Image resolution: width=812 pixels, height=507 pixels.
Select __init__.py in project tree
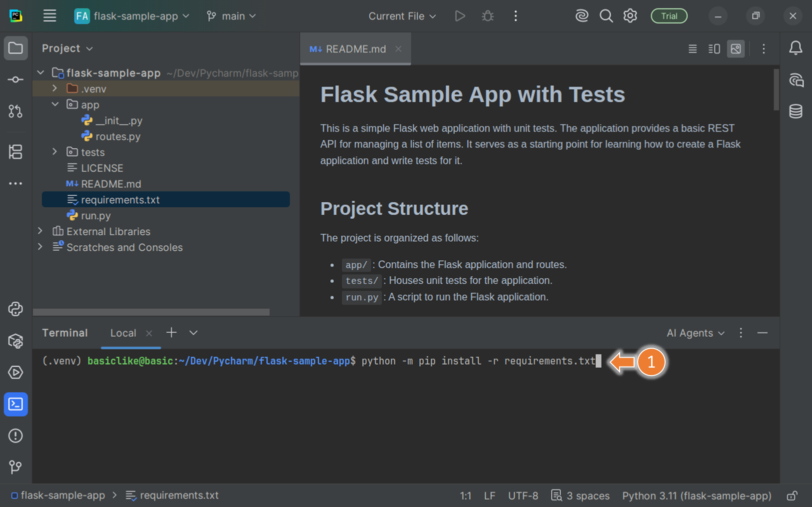click(112, 120)
